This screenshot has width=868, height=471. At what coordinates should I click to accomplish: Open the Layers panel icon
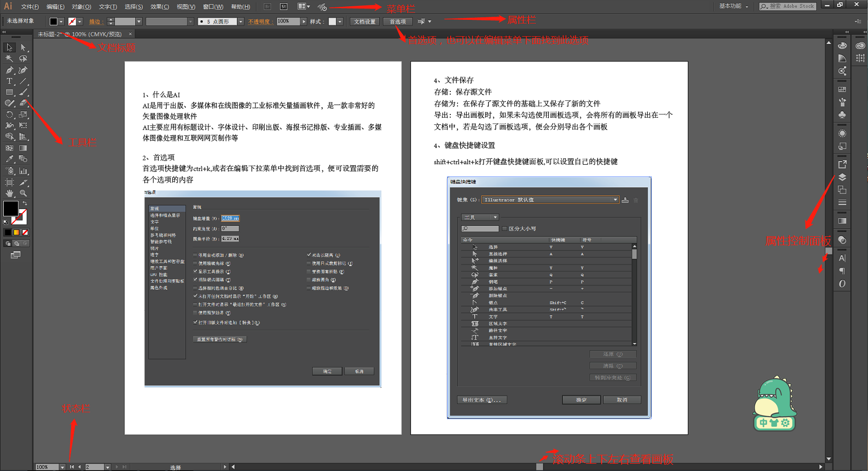(x=842, y=178)
